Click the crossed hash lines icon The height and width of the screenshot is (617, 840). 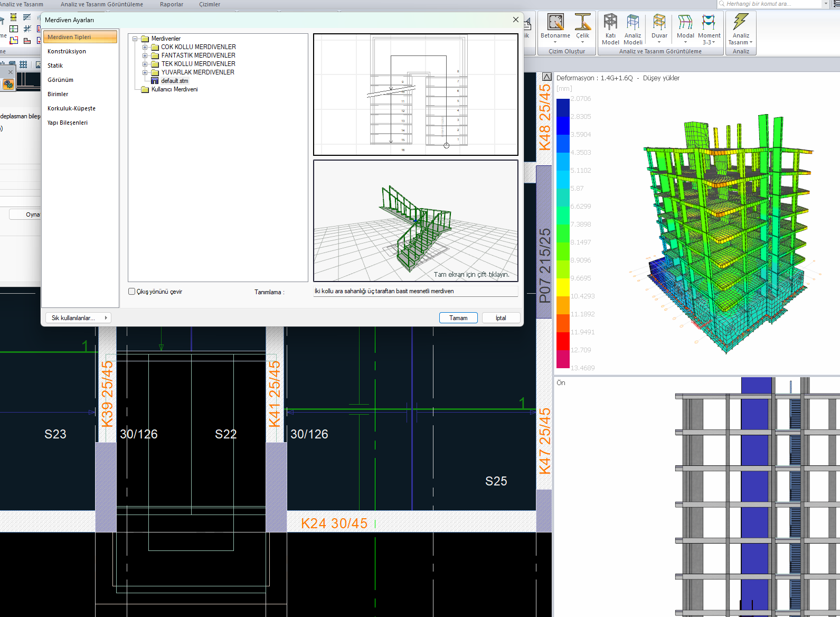tap(27, 29)
